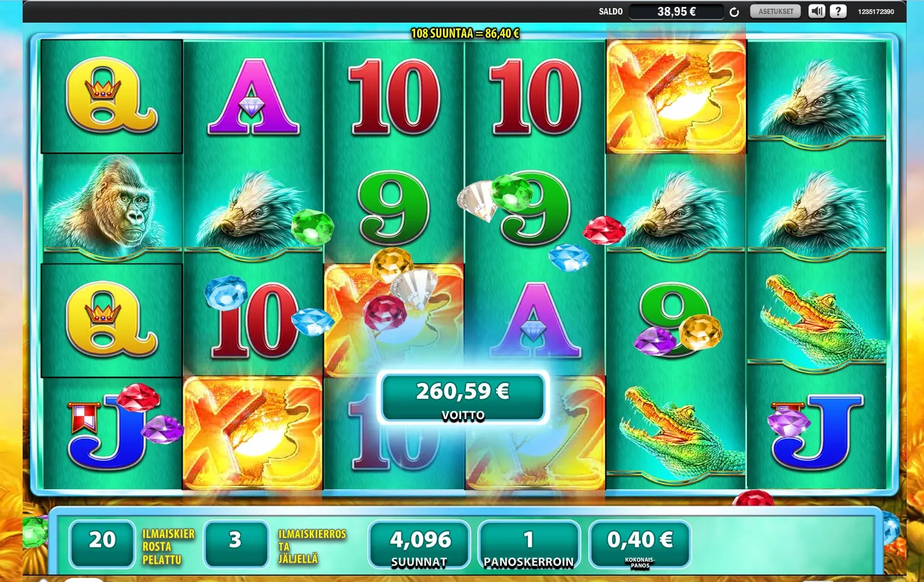Click the 108 Suuntaa win line text

tap(465, 34)
